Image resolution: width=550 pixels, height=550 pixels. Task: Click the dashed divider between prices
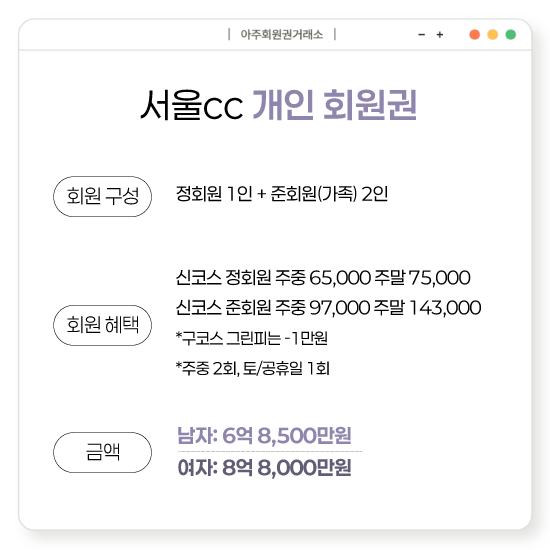270,451
